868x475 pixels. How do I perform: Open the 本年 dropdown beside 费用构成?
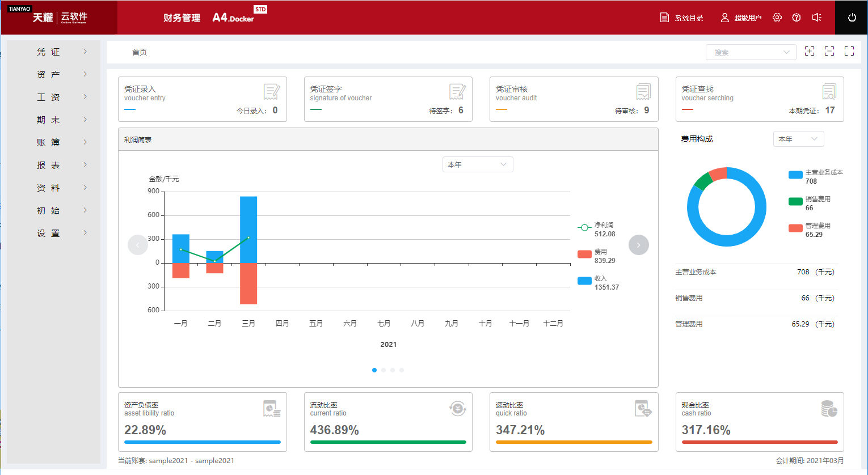coord(798,139)
